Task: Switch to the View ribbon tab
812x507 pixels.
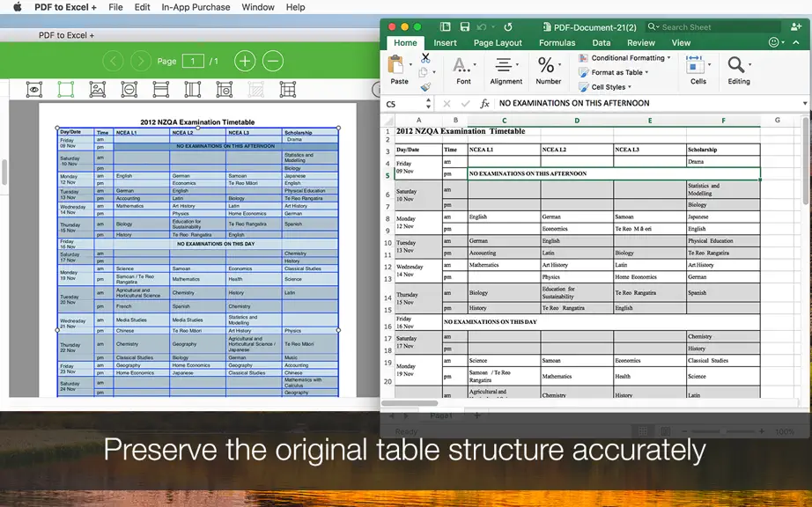Action: (x=681, y=43)
